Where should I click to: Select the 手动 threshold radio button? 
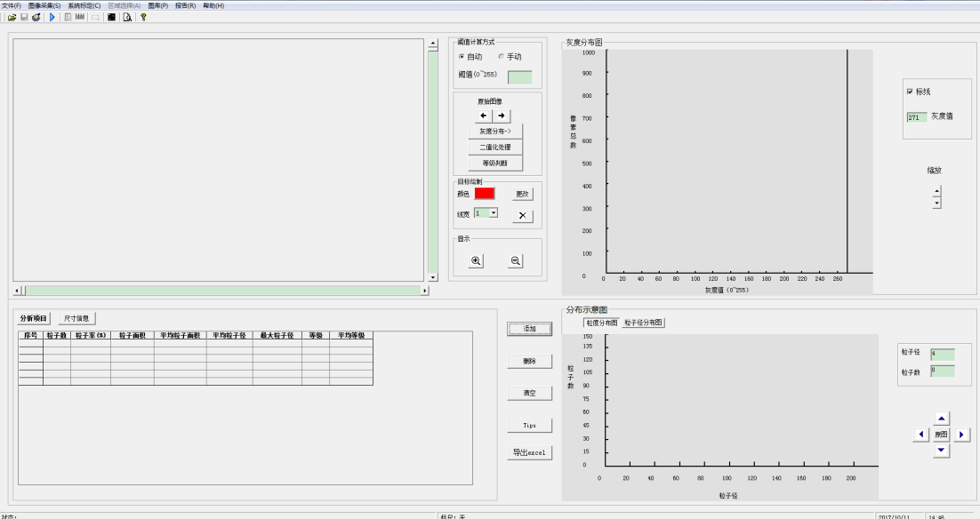point(501,57)
